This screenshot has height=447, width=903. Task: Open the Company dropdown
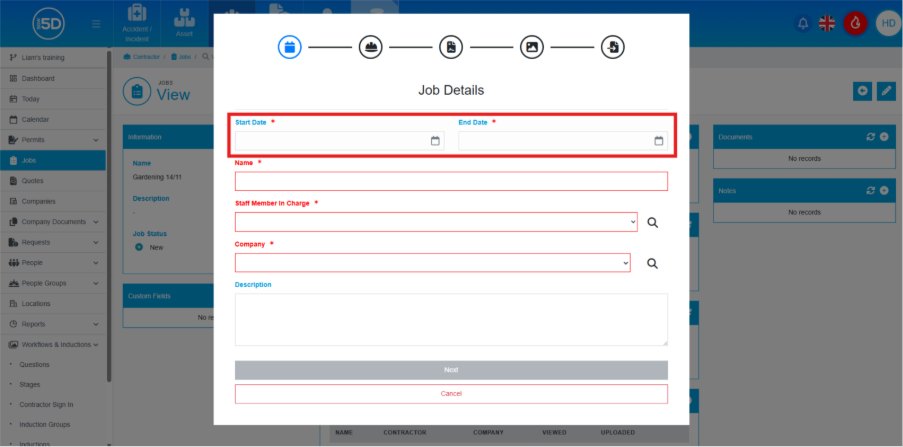tap(432, 263)
